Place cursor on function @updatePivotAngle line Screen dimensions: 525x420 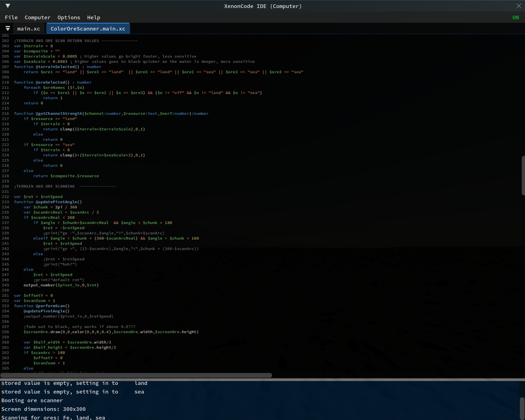(48, 202)
